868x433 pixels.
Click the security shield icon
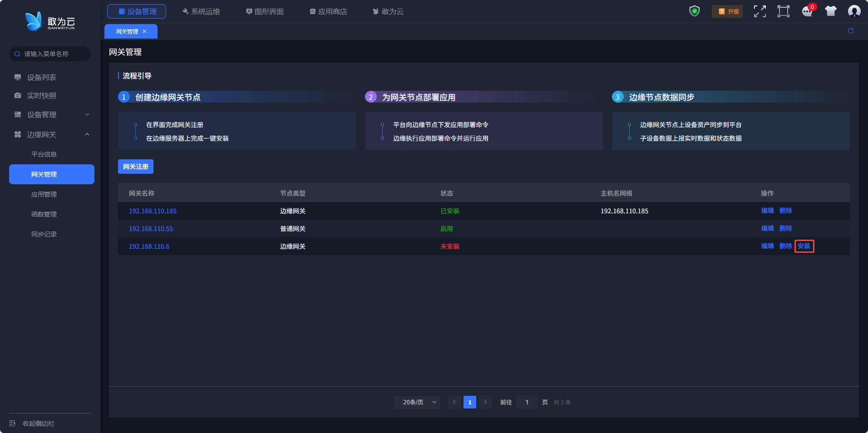[x=694, y=11]
